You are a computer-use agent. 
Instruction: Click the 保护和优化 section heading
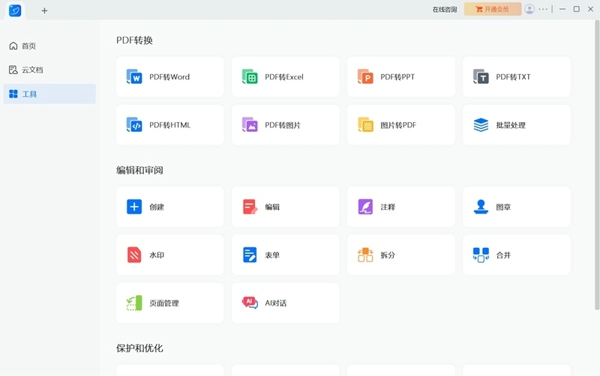click(140, 348)
